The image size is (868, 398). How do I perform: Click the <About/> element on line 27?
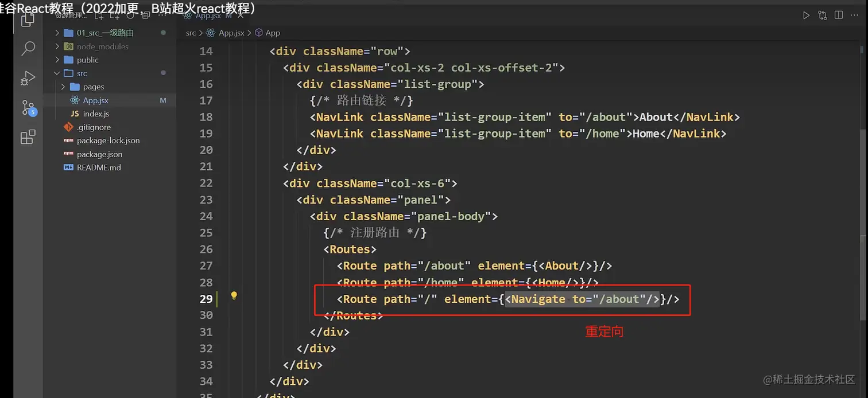pos(566,266)
